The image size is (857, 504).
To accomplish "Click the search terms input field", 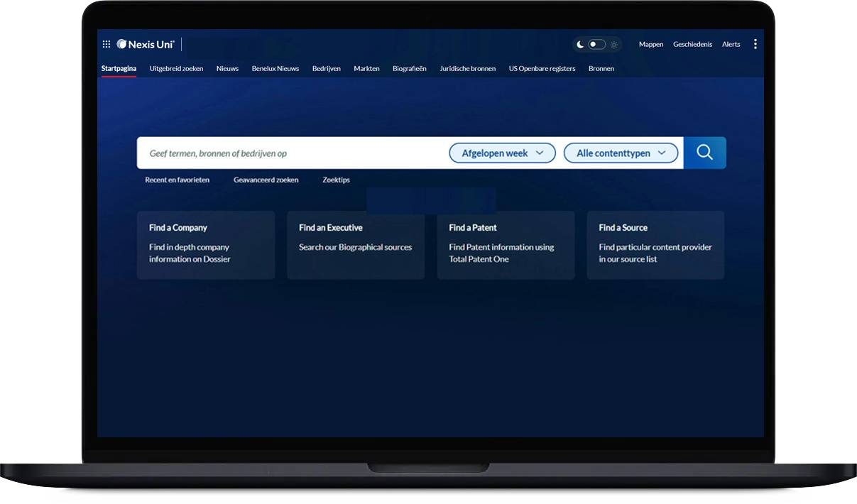I will point(291,153).
